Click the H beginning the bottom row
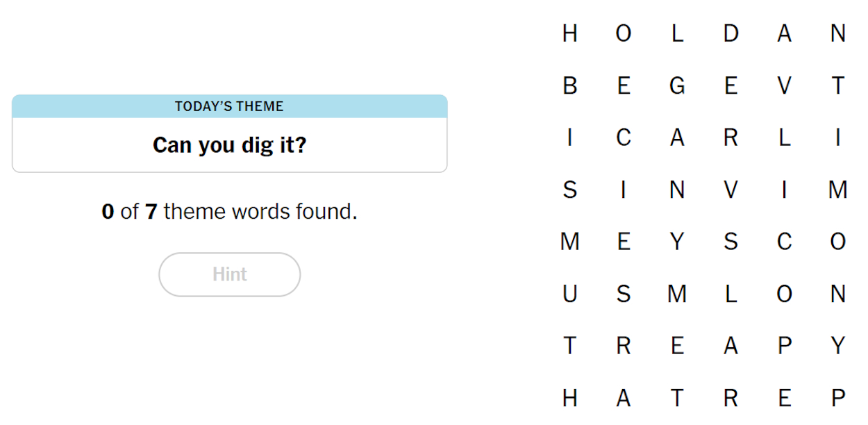868x425 pixels. [569, 398]
